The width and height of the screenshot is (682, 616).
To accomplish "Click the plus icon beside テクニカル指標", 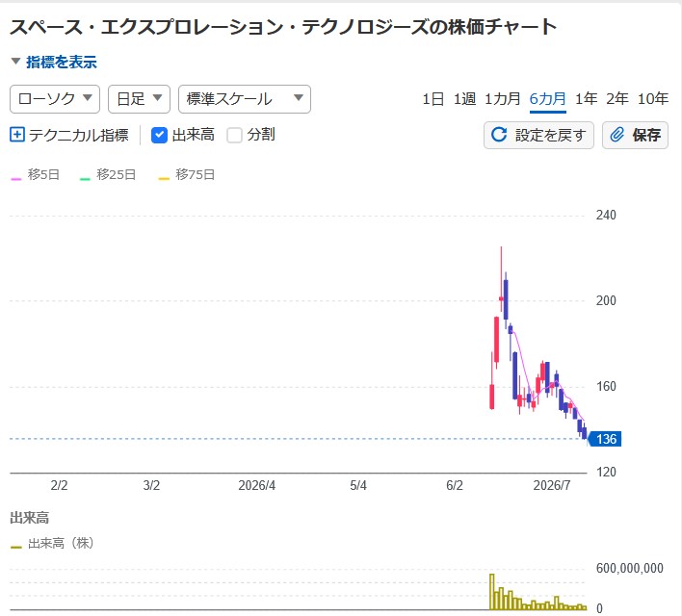I will [x=17, y=135].
